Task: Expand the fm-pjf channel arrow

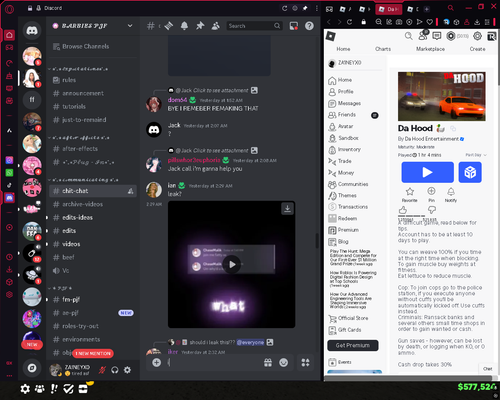Action: click(x=47, y=299)
